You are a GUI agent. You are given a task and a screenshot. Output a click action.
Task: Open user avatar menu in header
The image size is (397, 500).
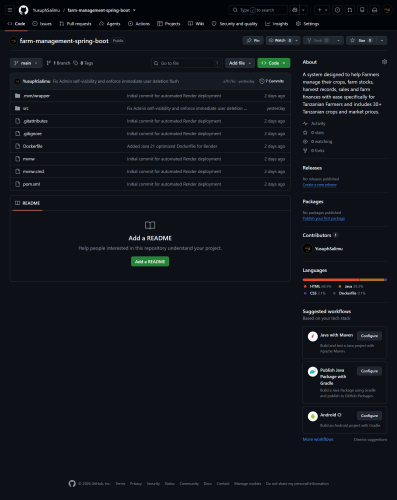point(387,10)
